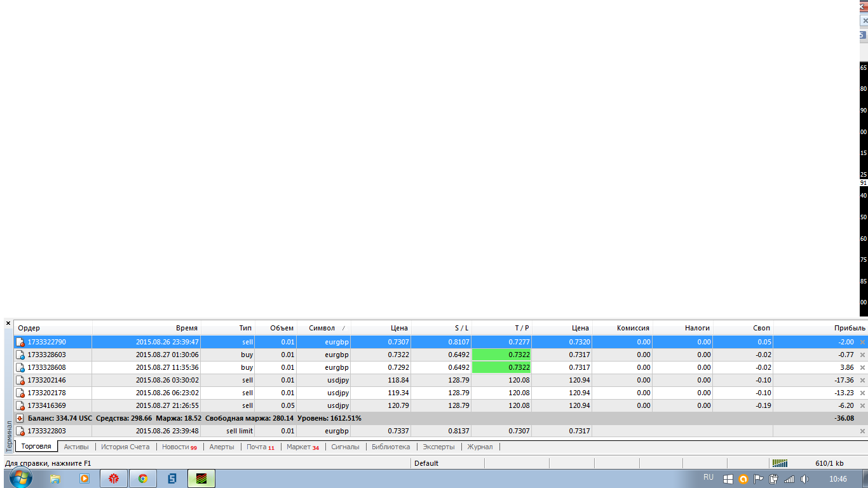
Task: Close order 1733328608 with its X icon
Action: click(x=862, y=367)
